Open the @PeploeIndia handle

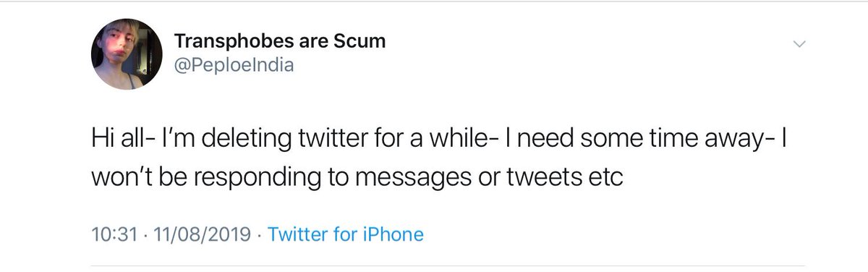click(235, 66)
